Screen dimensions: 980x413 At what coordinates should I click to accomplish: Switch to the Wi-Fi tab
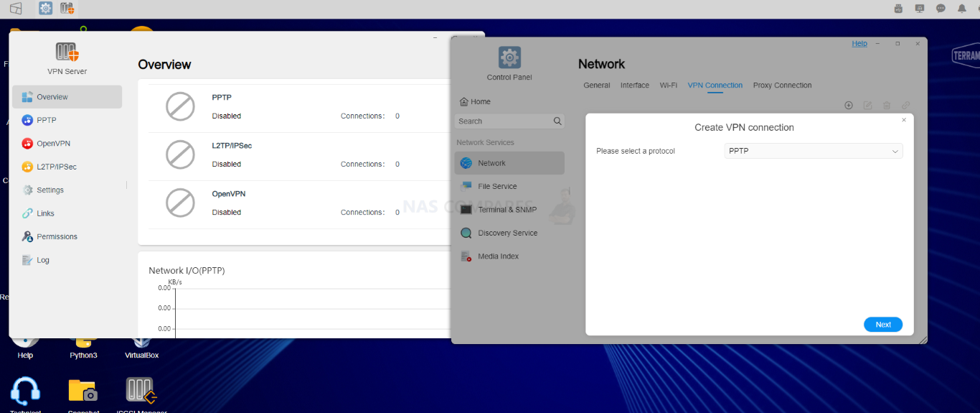[669, 85]
